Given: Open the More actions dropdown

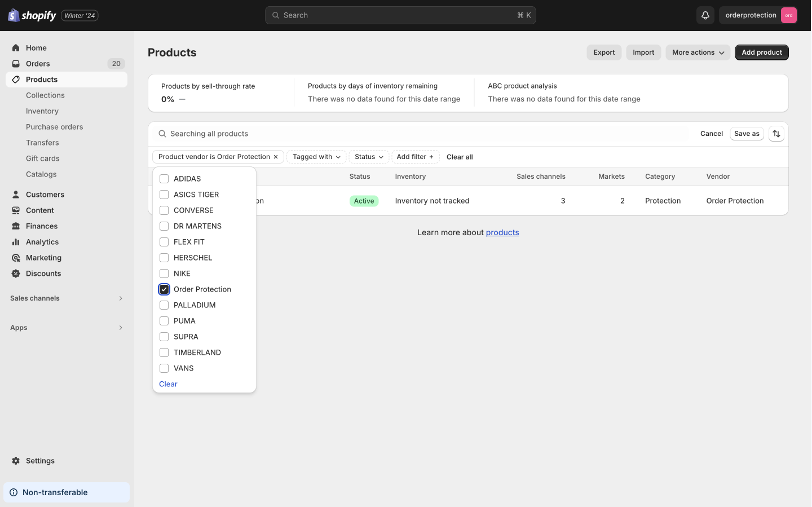Looking at the screenshot, I should click(698, 52).
